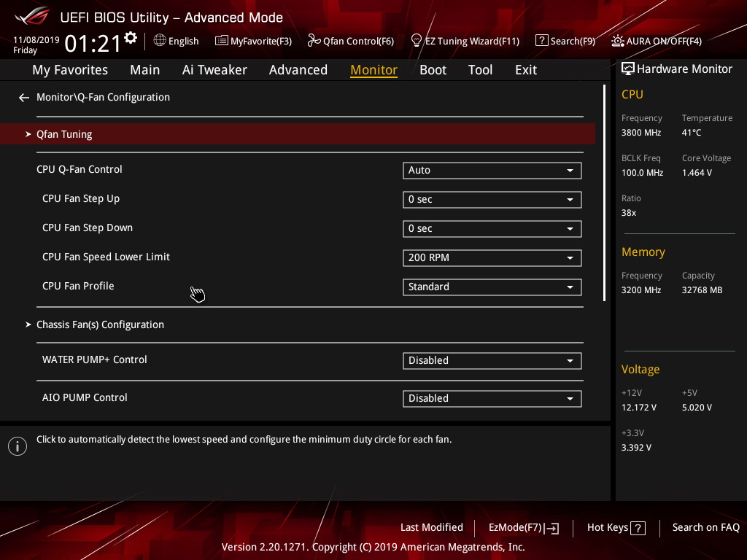Viewport: 747px width, 560px height.
Task: Click the Qfan Control fan icon
Action: point(314,41)
